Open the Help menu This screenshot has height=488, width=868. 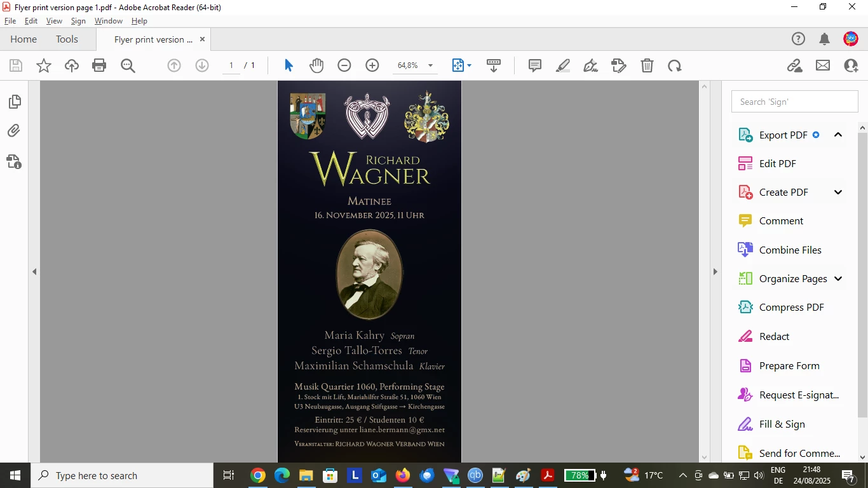tap(139, 21)
